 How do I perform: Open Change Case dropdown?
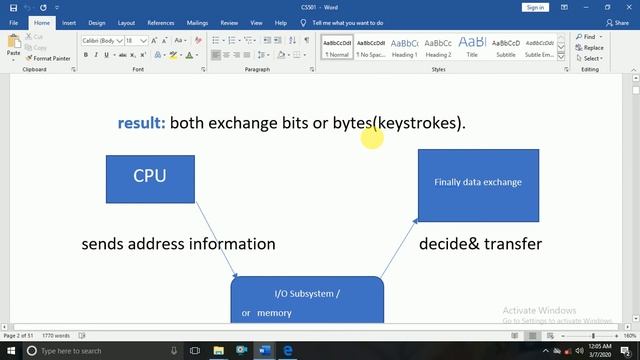click(x=180, y=40)
